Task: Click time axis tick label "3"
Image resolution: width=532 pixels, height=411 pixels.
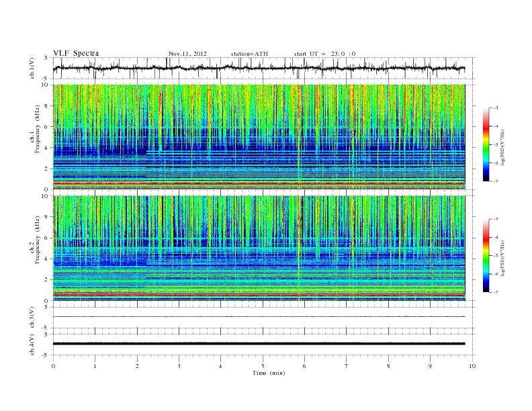Action: tap(179, 366)
